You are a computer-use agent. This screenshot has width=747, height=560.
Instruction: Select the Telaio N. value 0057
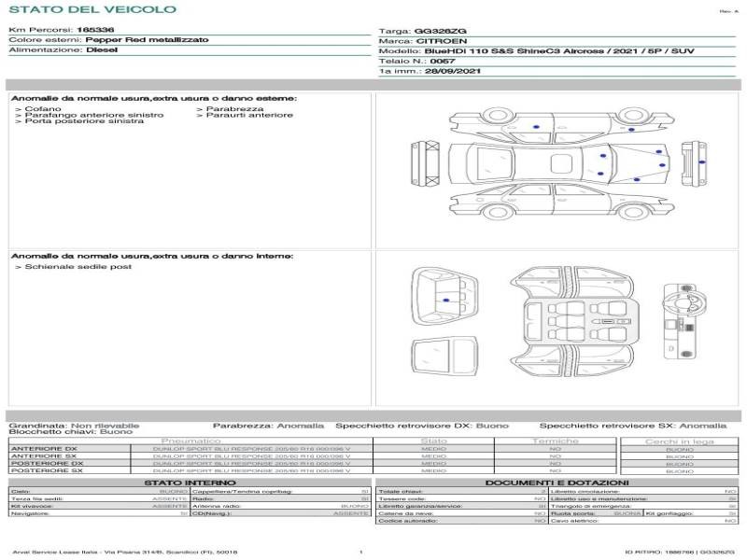[x=443, y=62]
